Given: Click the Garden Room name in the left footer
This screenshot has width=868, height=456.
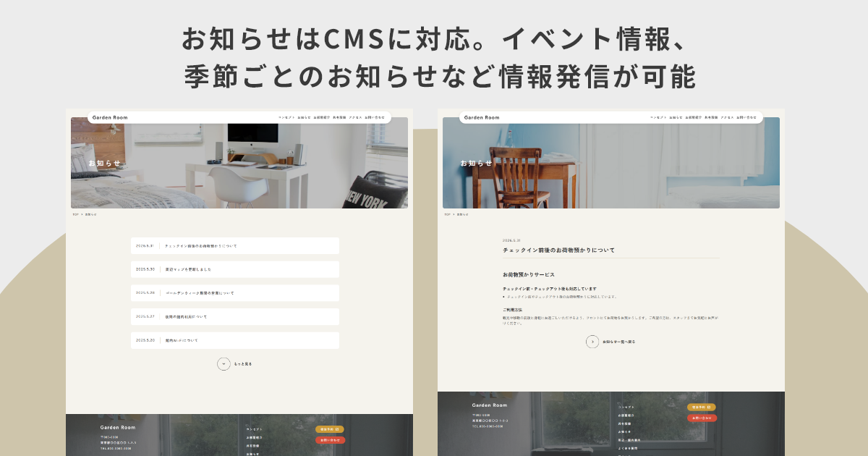Looking at the screenshot, I should pyautogui.click(x=118, y=428).
